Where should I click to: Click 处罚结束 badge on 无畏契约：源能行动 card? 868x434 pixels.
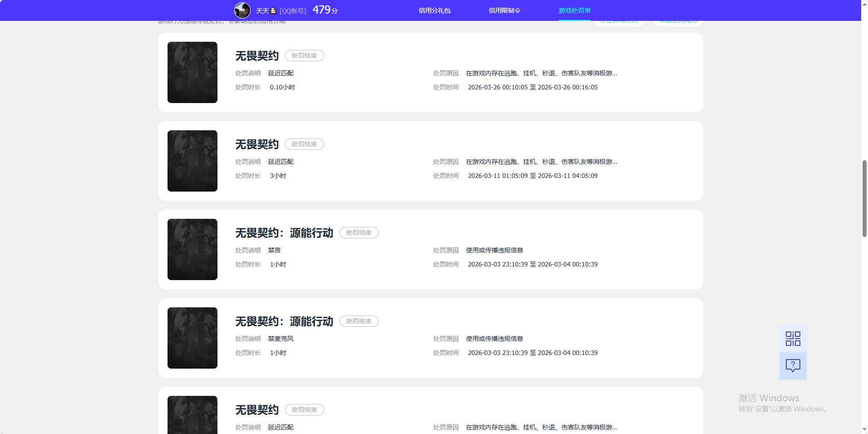point(359,232)
